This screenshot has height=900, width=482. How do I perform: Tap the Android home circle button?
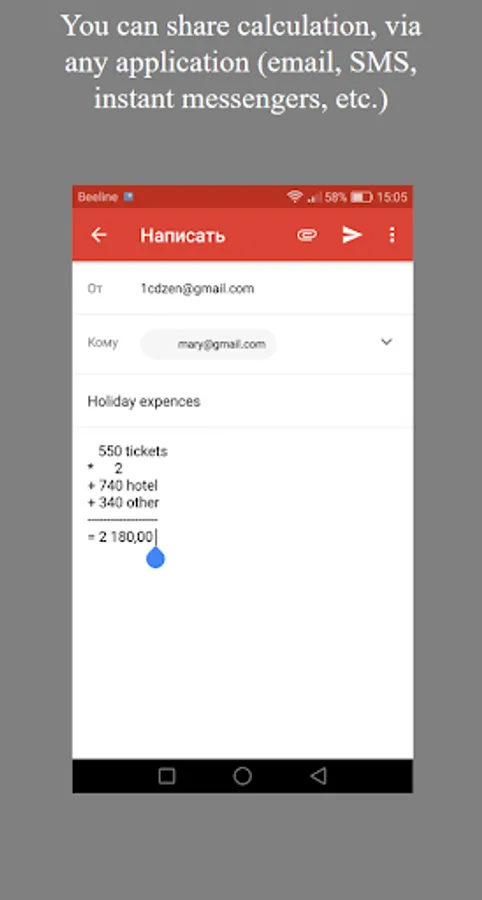click(x=242, y=776)
